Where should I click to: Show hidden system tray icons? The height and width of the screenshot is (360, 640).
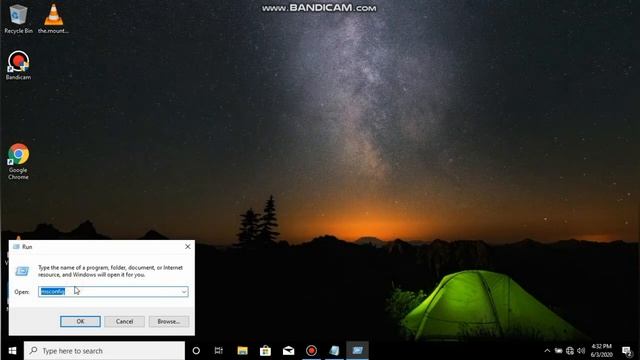coord(547,351)
